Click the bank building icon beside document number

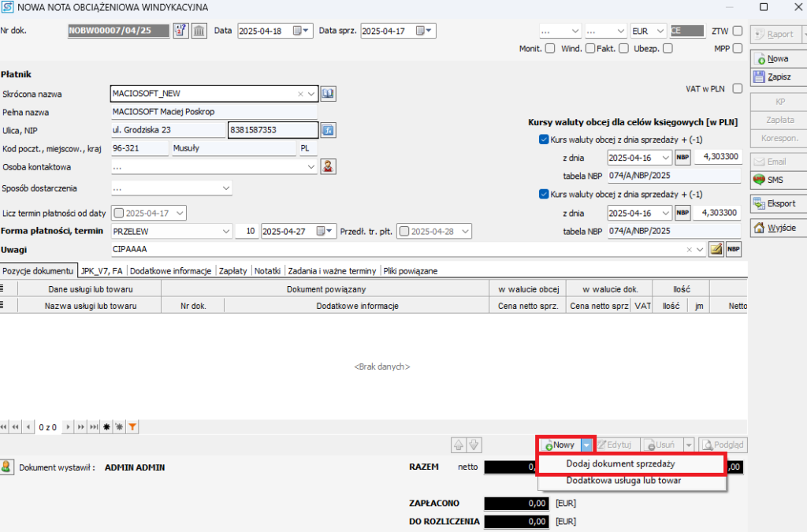[x=199, y=31]
